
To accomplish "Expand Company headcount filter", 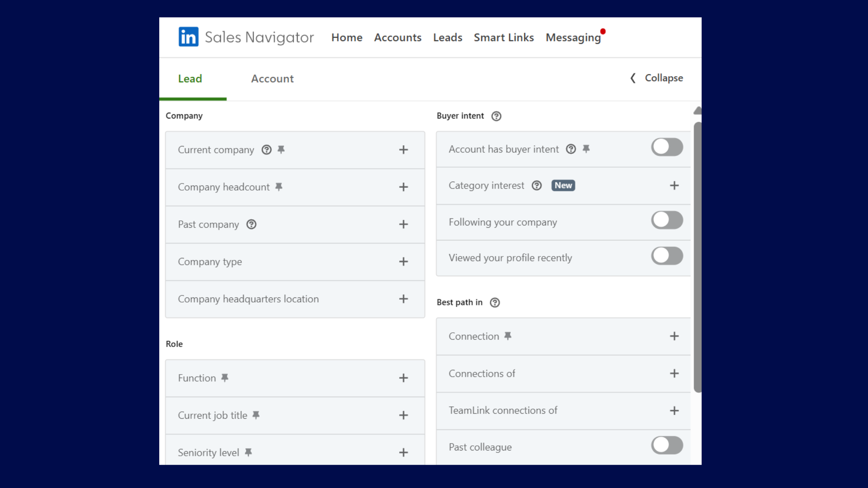I will [403, 187].
